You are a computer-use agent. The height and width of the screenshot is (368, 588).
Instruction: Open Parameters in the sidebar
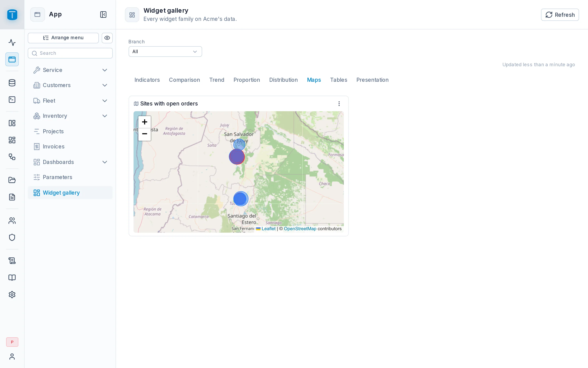coord(70,177)
